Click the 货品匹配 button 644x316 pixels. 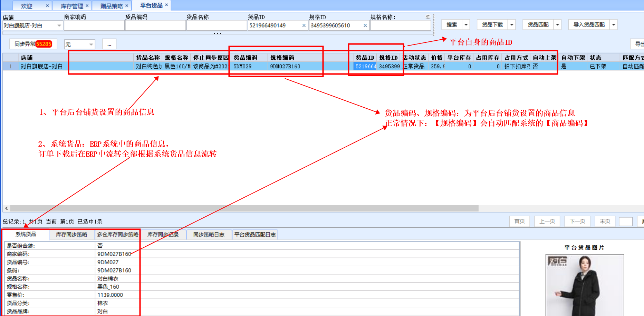(538, 25)
